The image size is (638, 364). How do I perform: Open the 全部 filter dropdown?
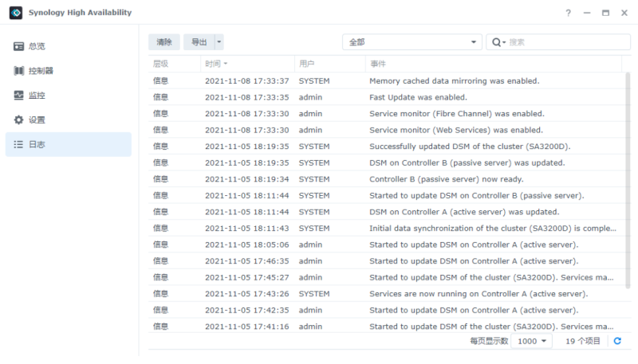(412, 42)
